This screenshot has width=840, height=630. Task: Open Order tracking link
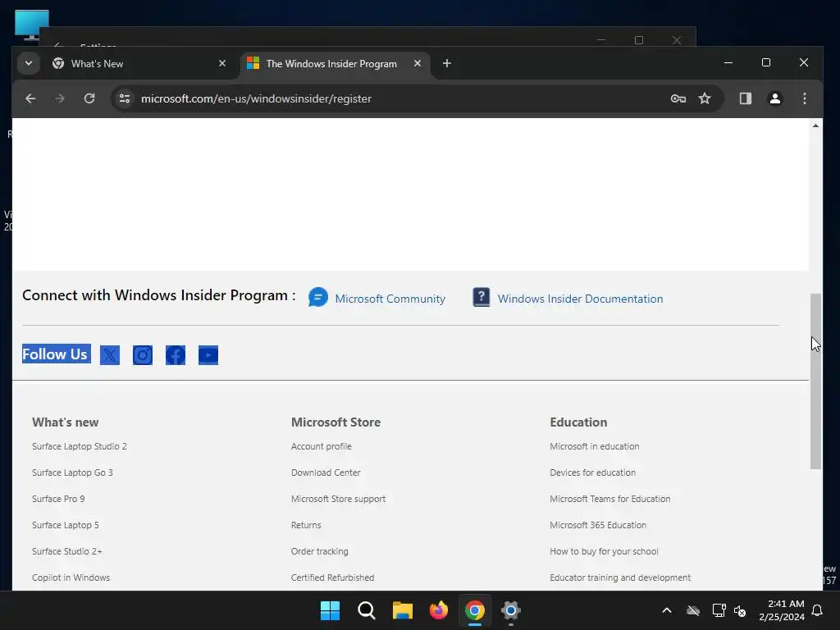319,551
